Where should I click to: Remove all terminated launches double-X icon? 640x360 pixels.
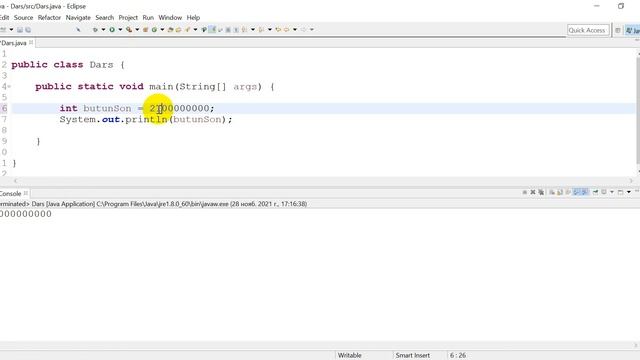[541, 192]
